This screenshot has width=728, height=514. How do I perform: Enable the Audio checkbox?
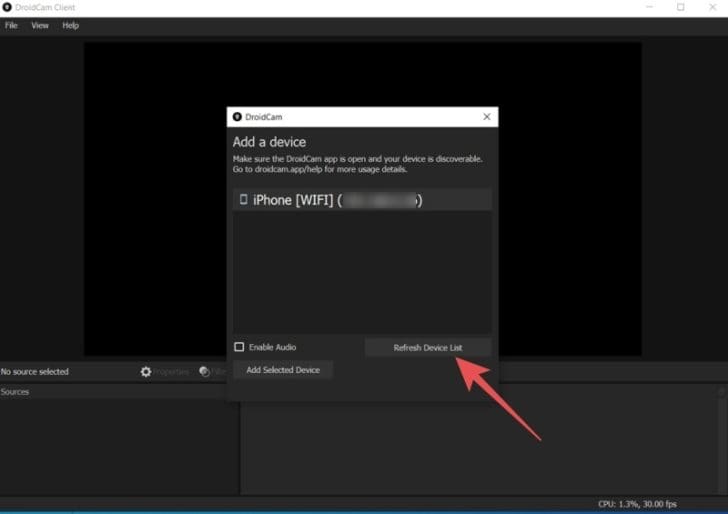click(239, 347)
